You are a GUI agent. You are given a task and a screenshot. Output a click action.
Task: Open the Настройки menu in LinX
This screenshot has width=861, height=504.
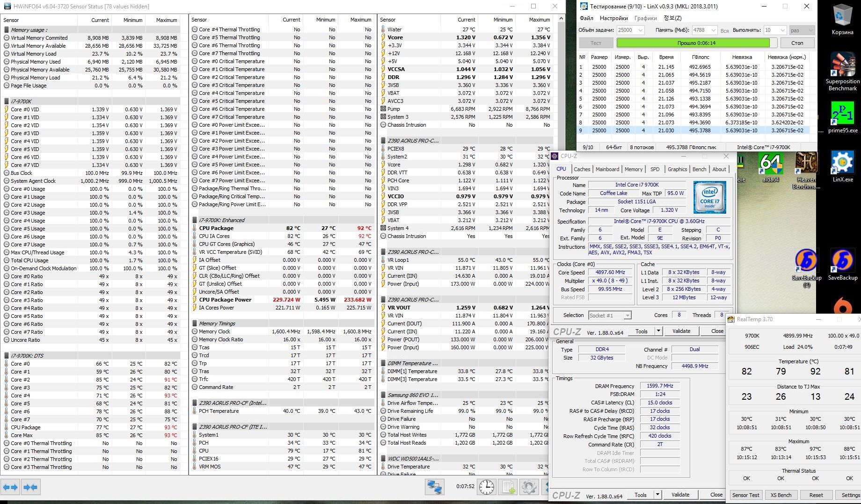[x=613, y=18]
